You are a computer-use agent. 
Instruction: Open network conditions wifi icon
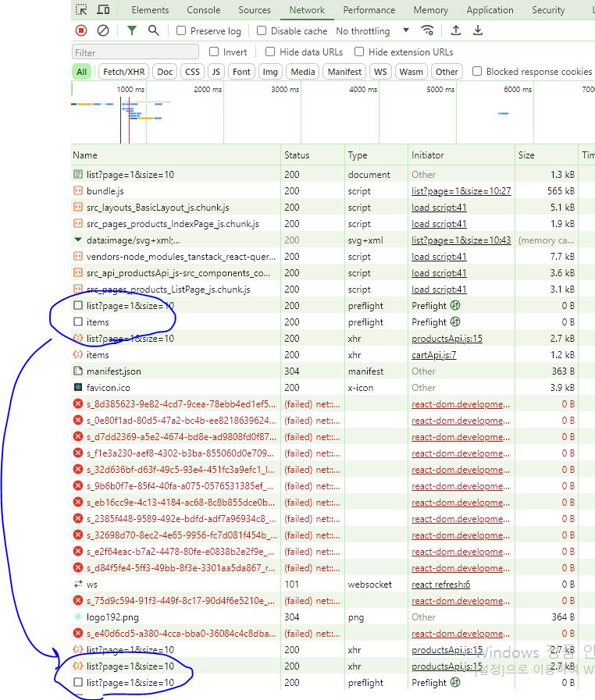pyautogui.click(x=427, y=30)
